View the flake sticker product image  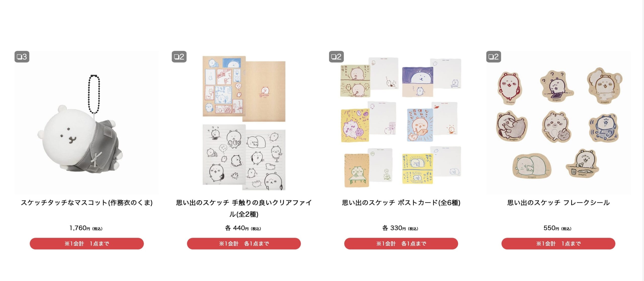tap(558, 123)
